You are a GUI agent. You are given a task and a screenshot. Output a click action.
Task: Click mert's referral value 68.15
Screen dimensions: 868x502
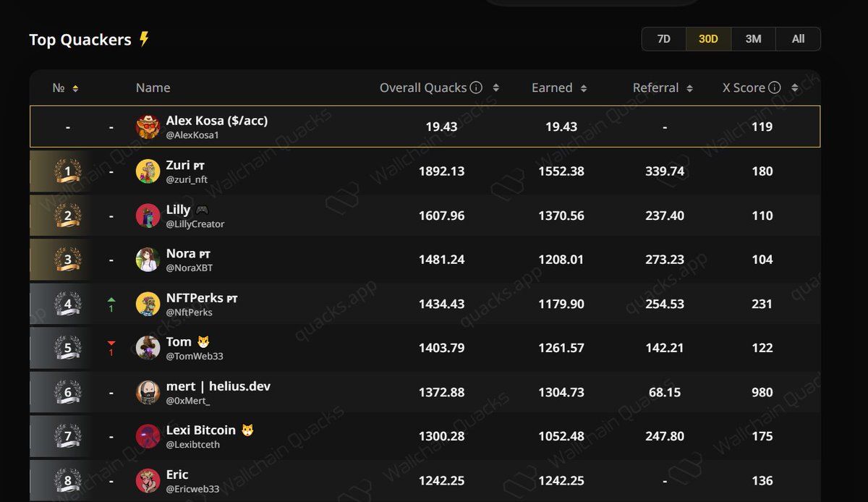665,392
